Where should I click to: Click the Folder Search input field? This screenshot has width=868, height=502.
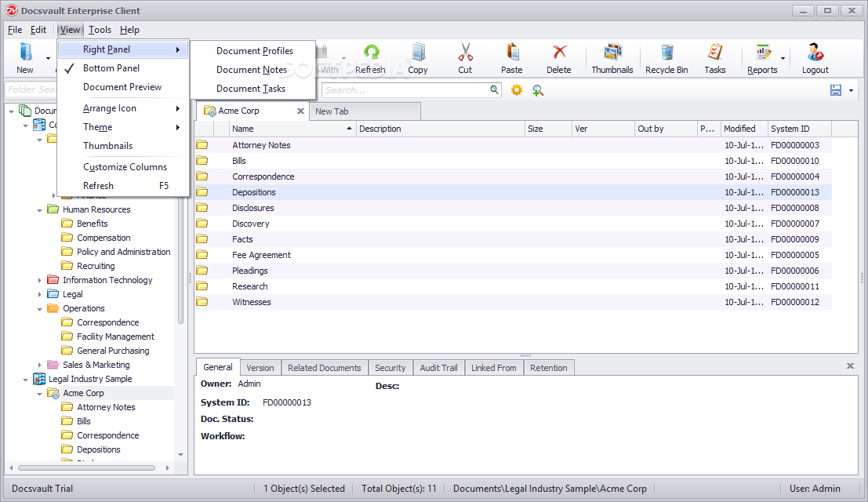31,89
